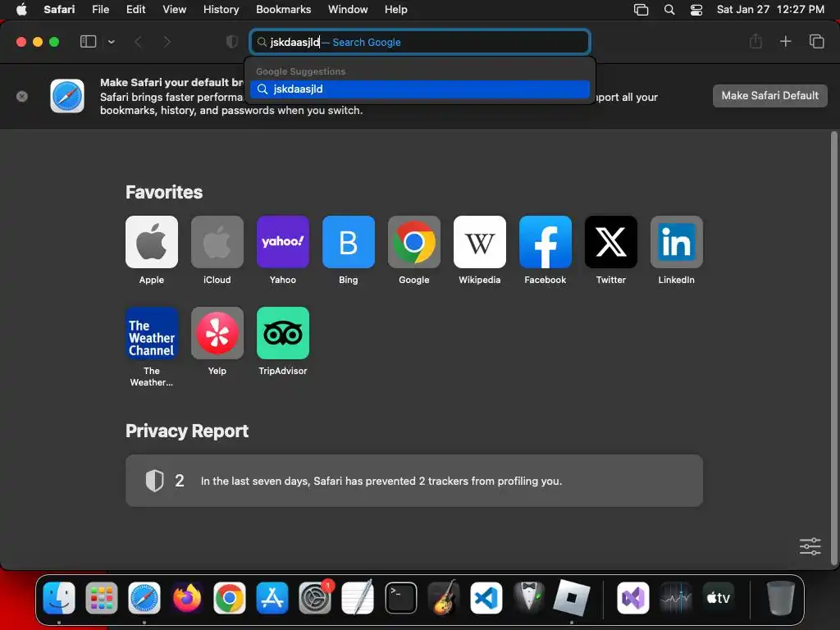
Task: Go forward to next page
Action: pyautogui.click(x=167, y=42)
